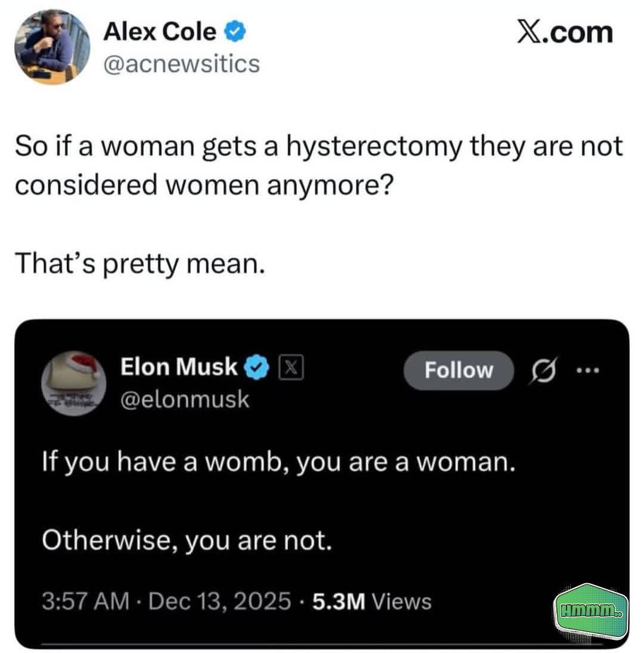
Task: Click the green Hmmm watermark sticker
Action: (591, 611)
